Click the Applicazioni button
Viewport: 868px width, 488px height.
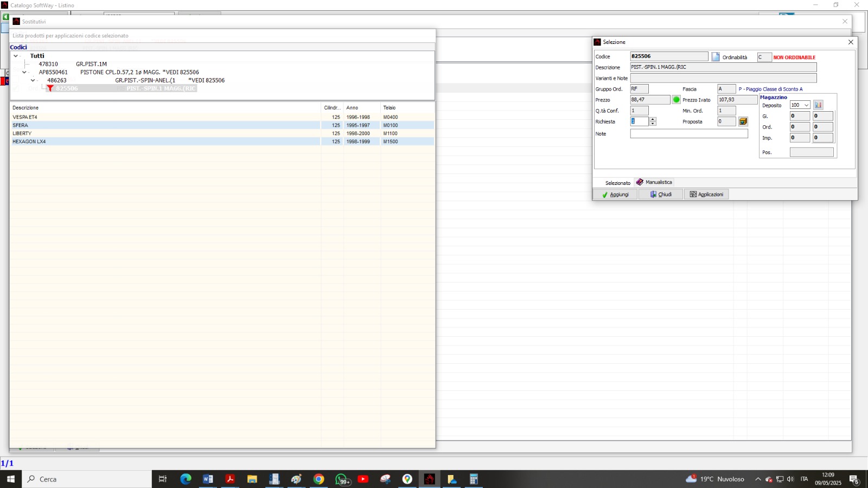(706, 195)
